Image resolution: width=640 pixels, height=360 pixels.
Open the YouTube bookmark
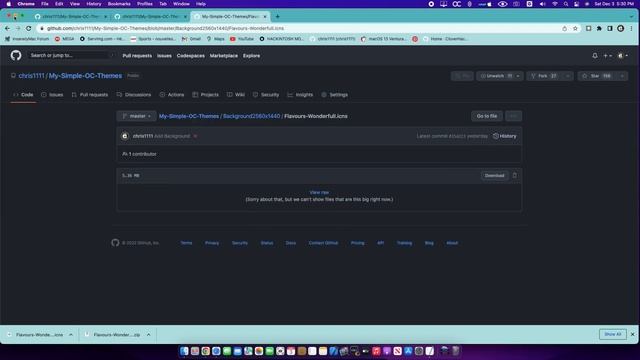pyautogui.click(x=242, y=39)
